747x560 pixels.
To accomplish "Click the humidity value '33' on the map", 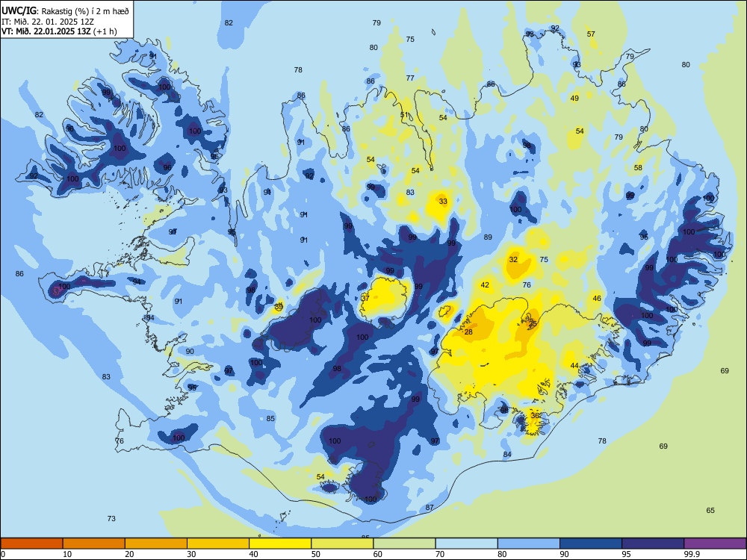I will (443, 202).
